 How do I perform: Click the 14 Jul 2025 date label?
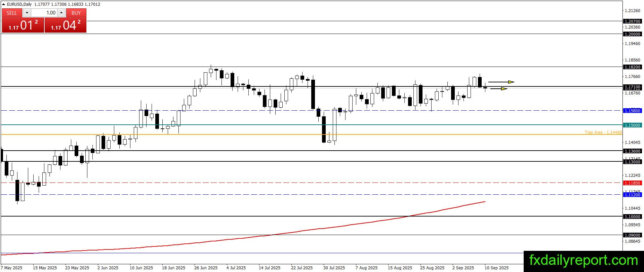270,268
